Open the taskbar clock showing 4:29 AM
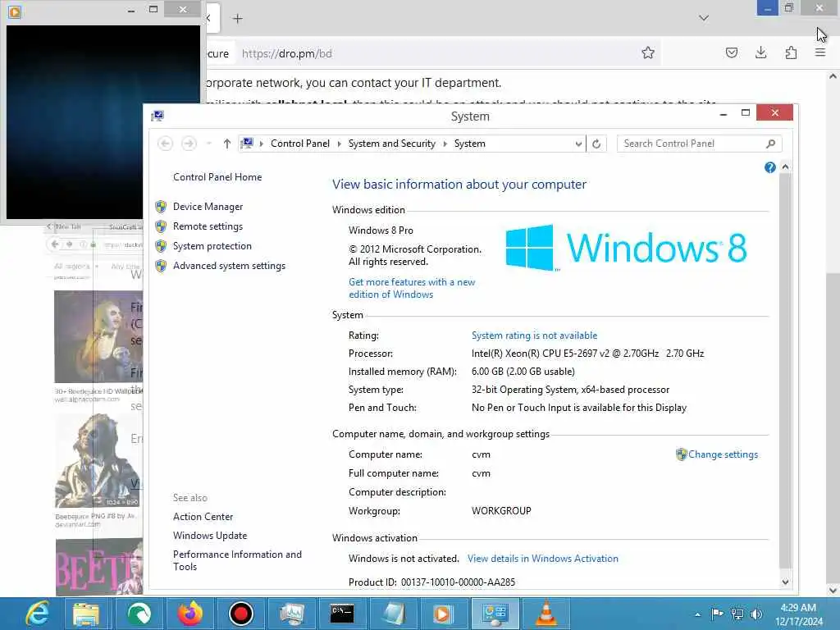Screen dimensions: 840x630 click(798, 614)
